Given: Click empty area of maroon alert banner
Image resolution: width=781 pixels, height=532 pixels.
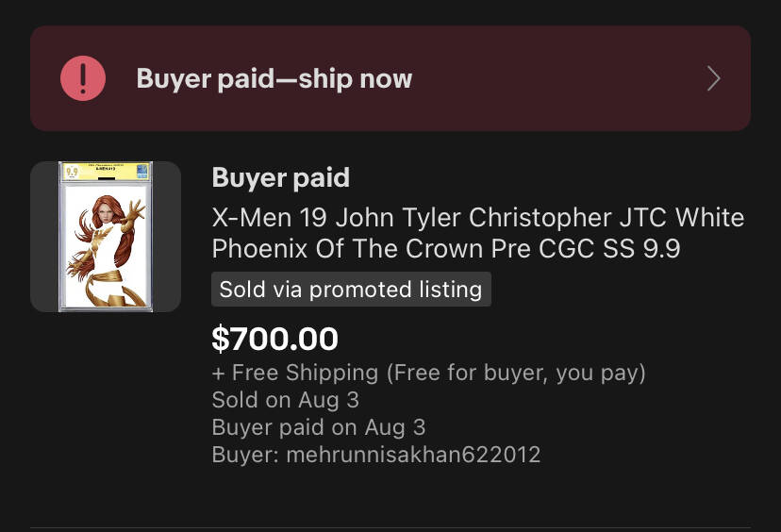Looking at the screenshot, I should [x=548, y=78].
